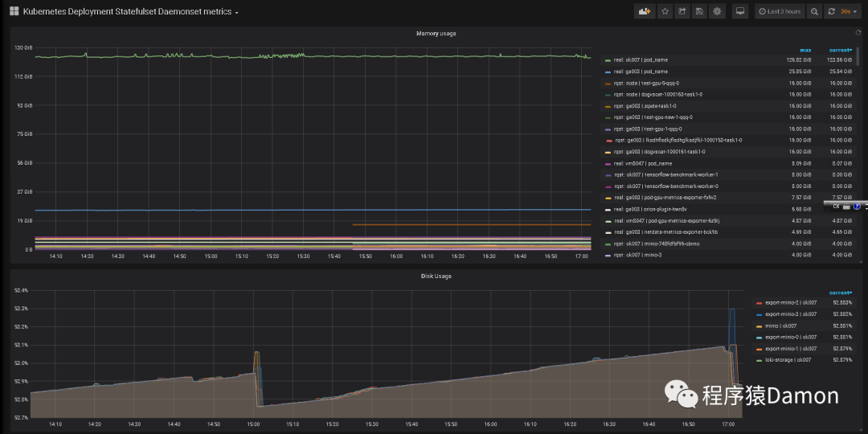Toggle series real: ga003 | orion-plugin
This screenshot has width=868, height=434.
(x=650, y=209)
